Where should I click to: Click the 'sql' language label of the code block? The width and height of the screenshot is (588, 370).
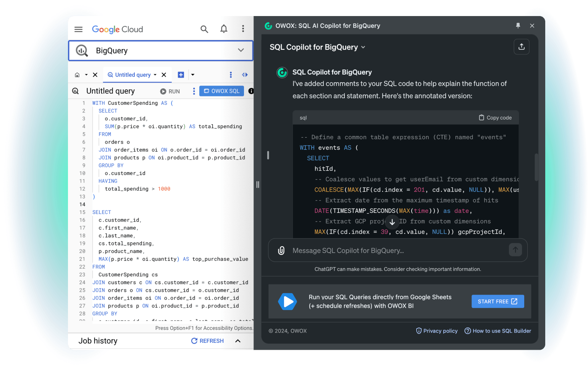[x=303, y=118]
